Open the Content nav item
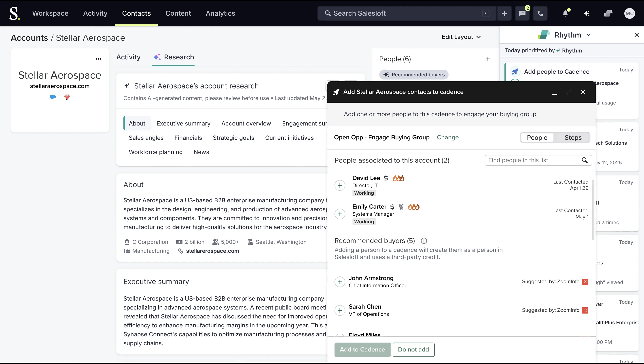The height and width of the screenshot is (364, 644). coord(178,13)
